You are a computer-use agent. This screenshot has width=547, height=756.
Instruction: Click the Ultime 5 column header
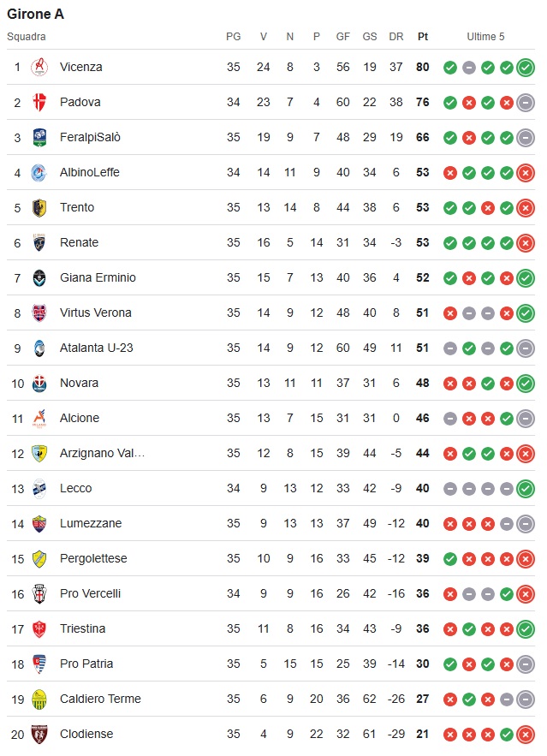485,37
